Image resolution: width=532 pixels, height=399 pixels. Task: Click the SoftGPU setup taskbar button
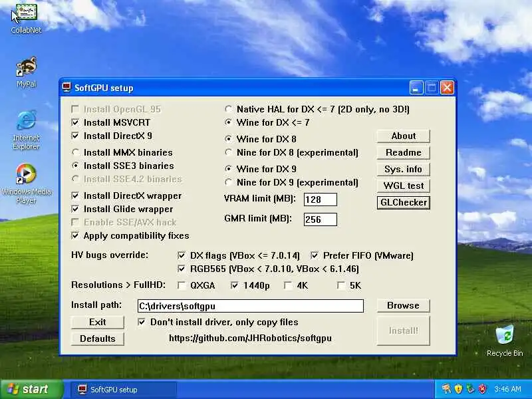click(x=124, y=389)
